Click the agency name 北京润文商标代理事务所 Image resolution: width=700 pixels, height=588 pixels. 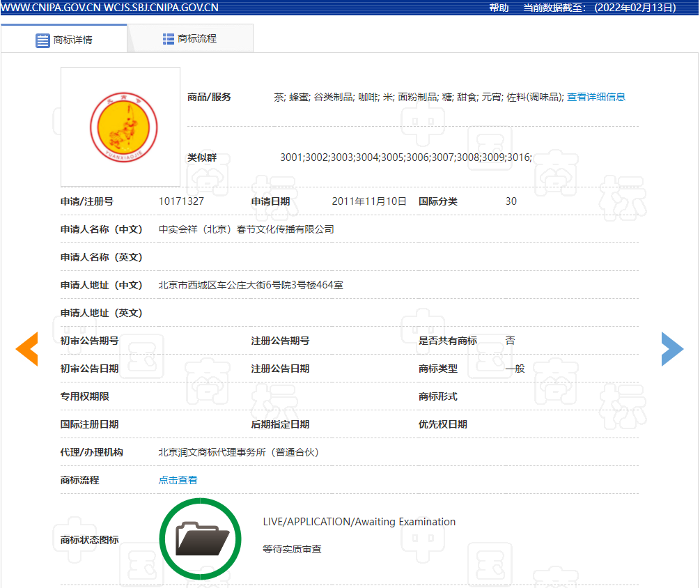238,452
